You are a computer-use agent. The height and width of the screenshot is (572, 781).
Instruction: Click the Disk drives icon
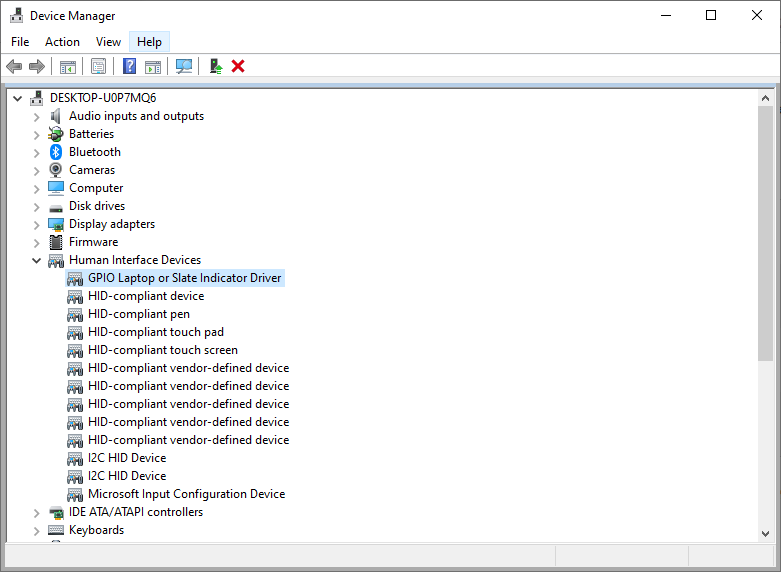tap(56, 207)
